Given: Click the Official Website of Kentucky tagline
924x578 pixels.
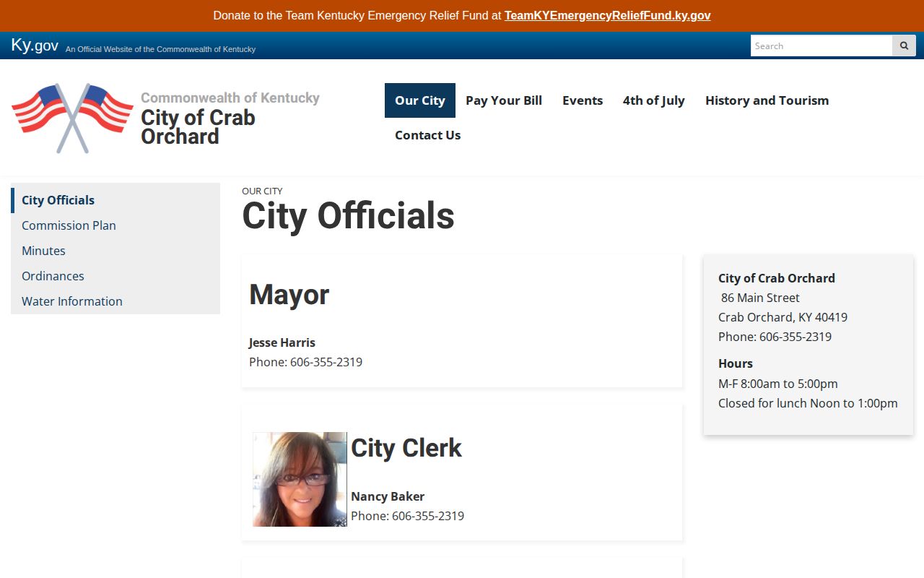Looking at the screenshot, I should tap(160, 49).
